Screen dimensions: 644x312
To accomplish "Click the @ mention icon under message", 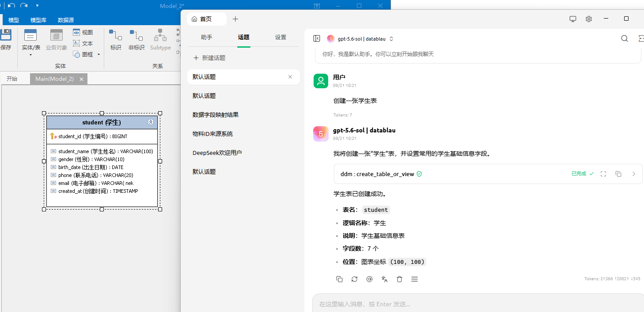I will (x=369, y=279).
